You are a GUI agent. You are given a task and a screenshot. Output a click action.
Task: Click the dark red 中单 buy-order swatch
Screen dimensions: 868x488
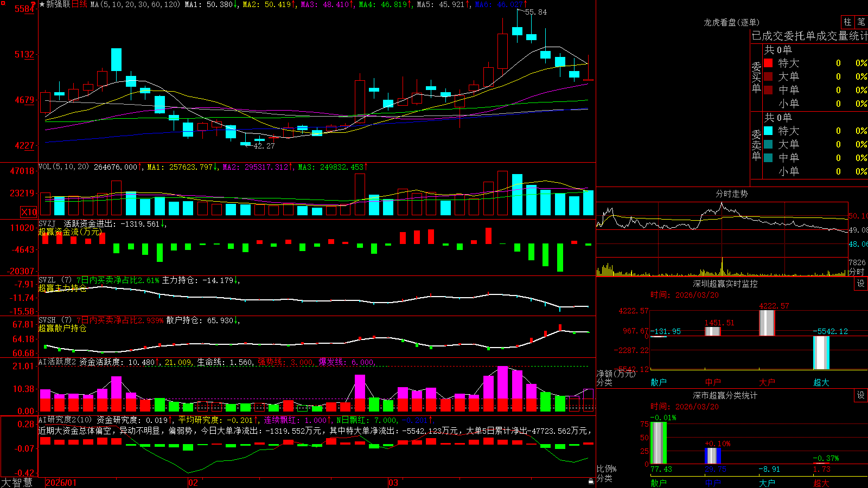tap(768, 90)
